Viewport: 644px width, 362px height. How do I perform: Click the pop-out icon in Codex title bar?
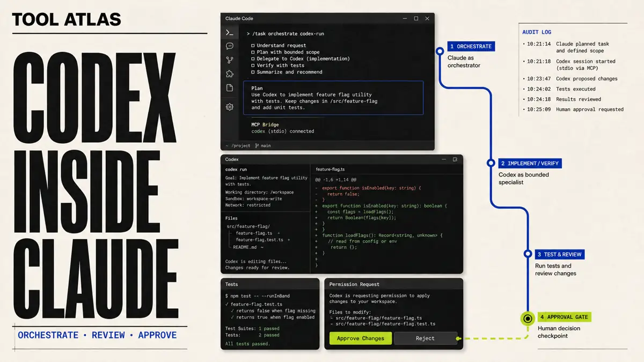pyautogui.click(x=455, y=159)
